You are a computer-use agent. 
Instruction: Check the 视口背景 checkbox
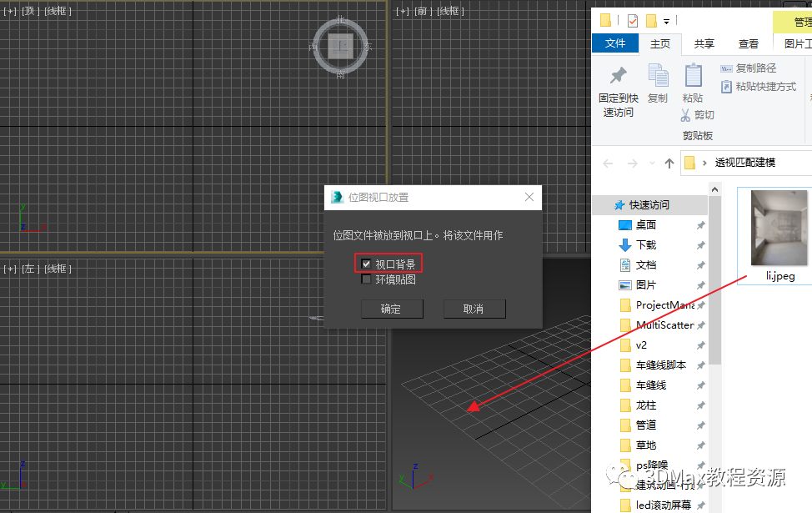click(x=366, y=264)
